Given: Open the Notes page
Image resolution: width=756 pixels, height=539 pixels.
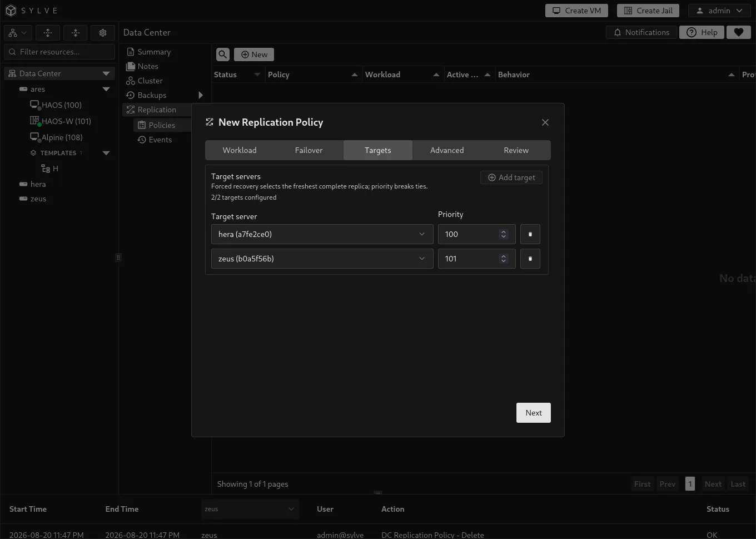Looking at the screenshot, I should pos(142,66).
